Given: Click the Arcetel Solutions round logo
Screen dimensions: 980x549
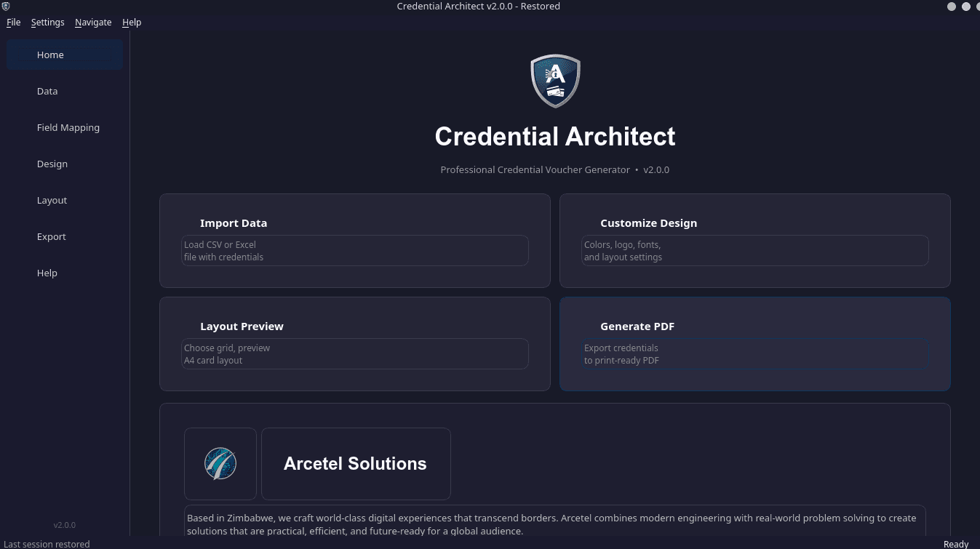Looking at the screenshot, I should point(220,463).
